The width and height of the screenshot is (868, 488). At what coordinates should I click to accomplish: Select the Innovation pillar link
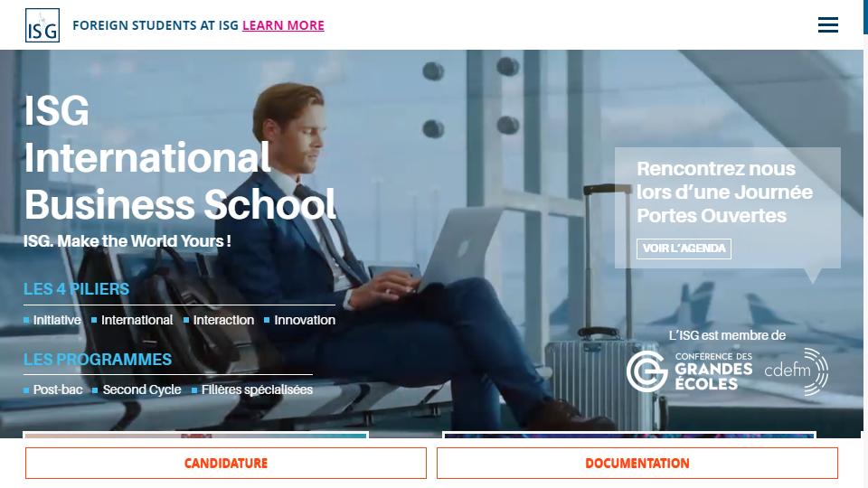(305, 320)
